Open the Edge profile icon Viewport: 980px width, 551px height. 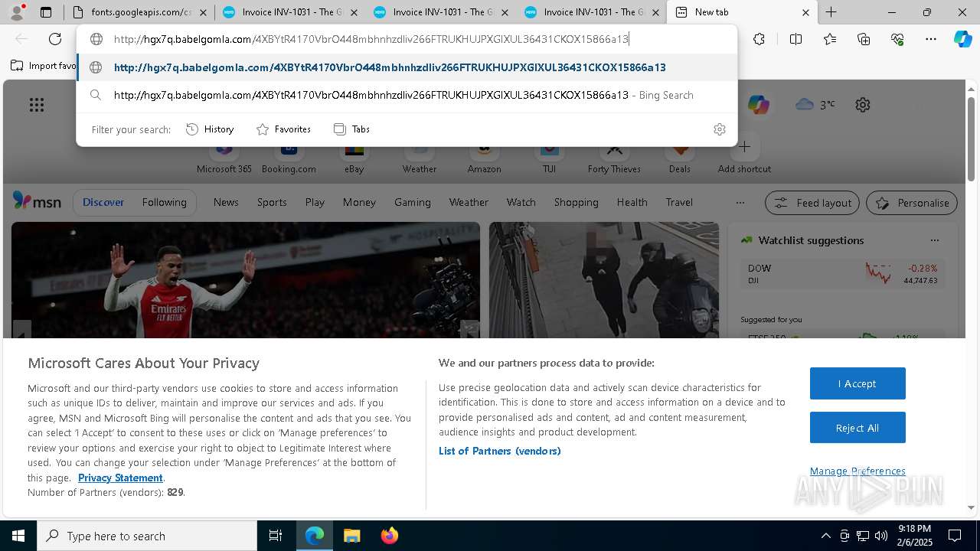(17, 12)
